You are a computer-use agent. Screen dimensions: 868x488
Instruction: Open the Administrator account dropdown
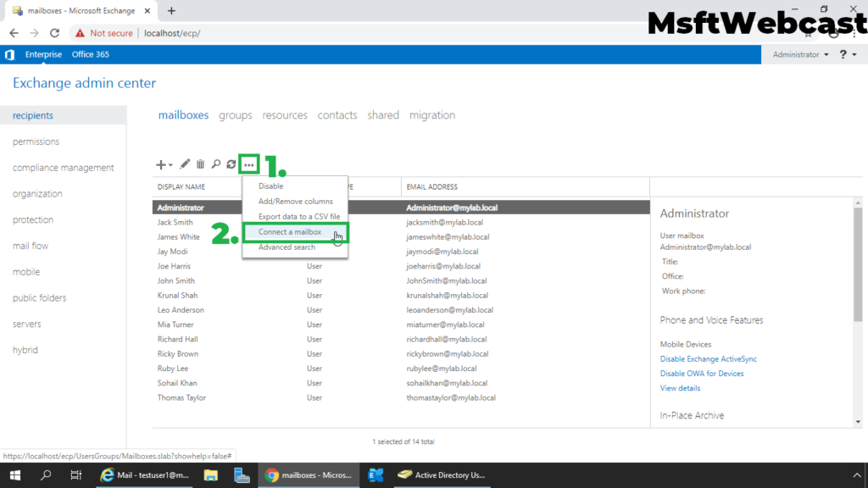(800, 54)
